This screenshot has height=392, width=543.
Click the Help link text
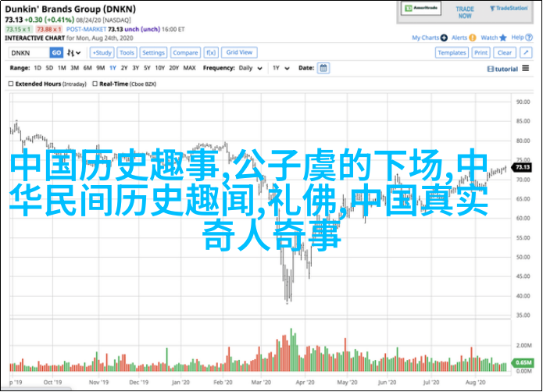click(x=518, y=37)
